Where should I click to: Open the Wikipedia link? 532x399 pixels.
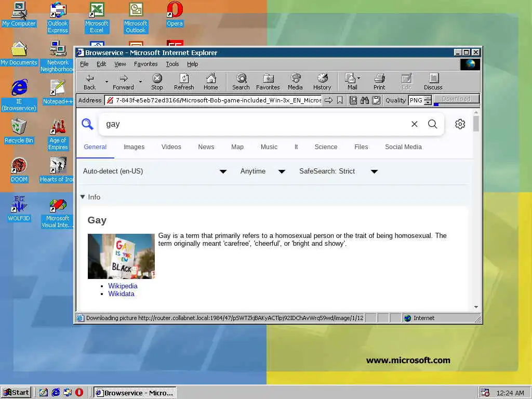click(x=123, y=286)
